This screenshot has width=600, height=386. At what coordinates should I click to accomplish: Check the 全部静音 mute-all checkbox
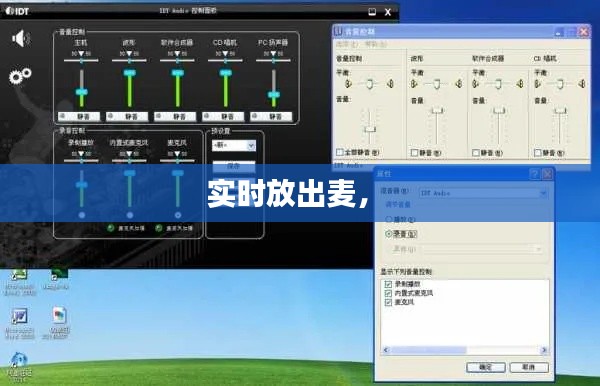click(x=339, y=152)
